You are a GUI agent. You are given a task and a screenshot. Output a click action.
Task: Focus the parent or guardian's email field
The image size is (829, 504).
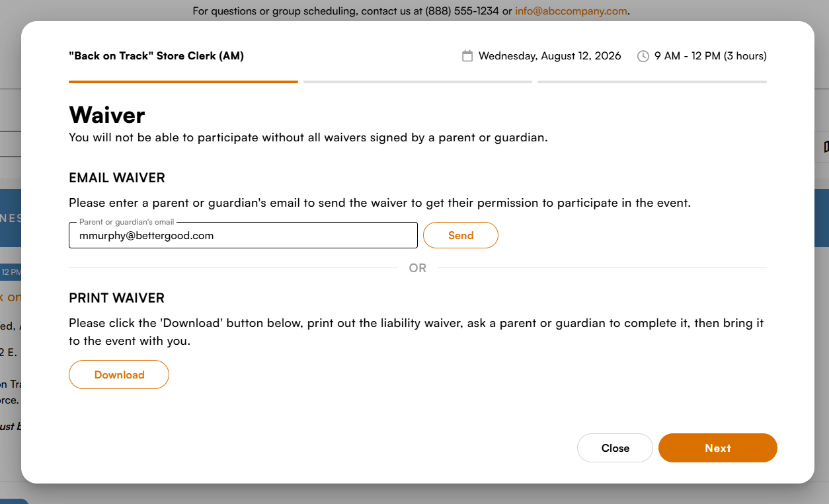(x=243, y=235)
